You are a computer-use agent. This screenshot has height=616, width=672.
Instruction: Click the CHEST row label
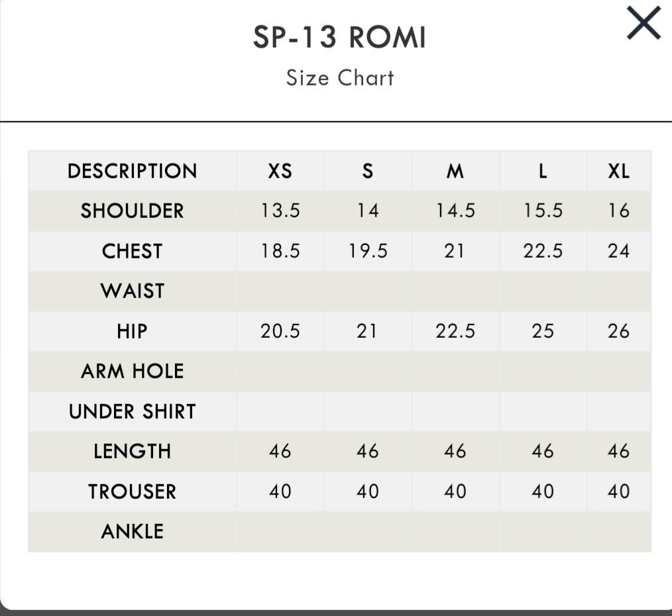pos(133,251)
